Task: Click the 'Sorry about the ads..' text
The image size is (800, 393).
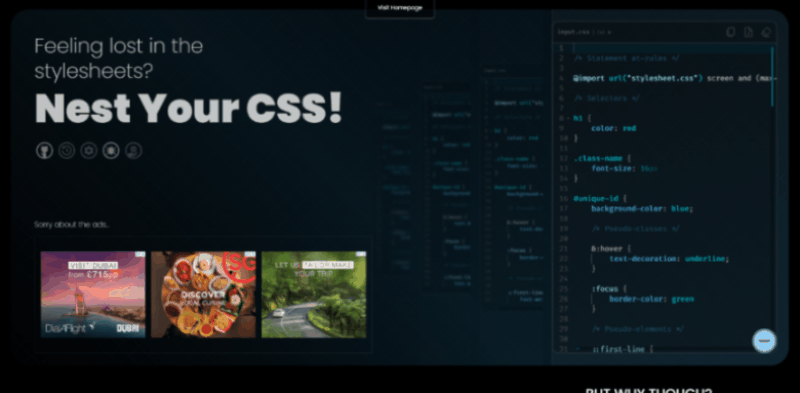Action: [x=71, y=225]
